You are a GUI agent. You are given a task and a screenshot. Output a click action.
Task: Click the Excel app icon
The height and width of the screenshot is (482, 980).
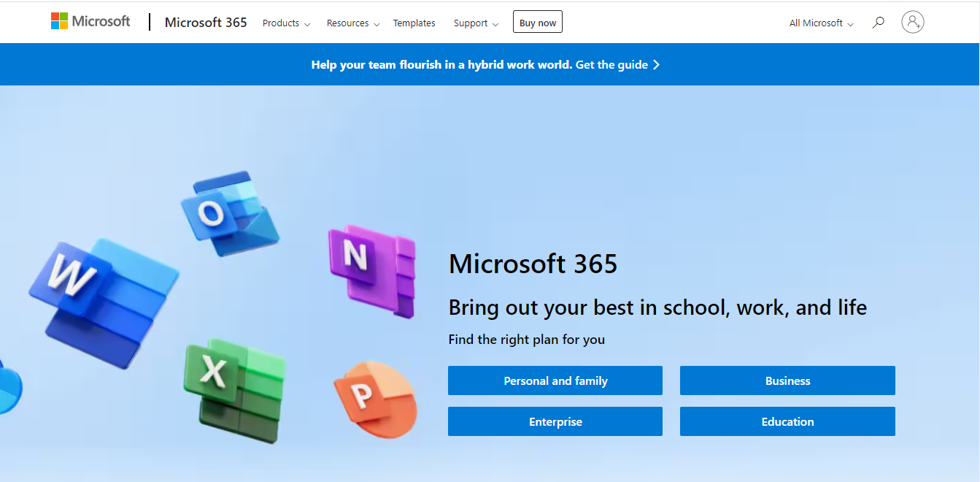(234, 389)
